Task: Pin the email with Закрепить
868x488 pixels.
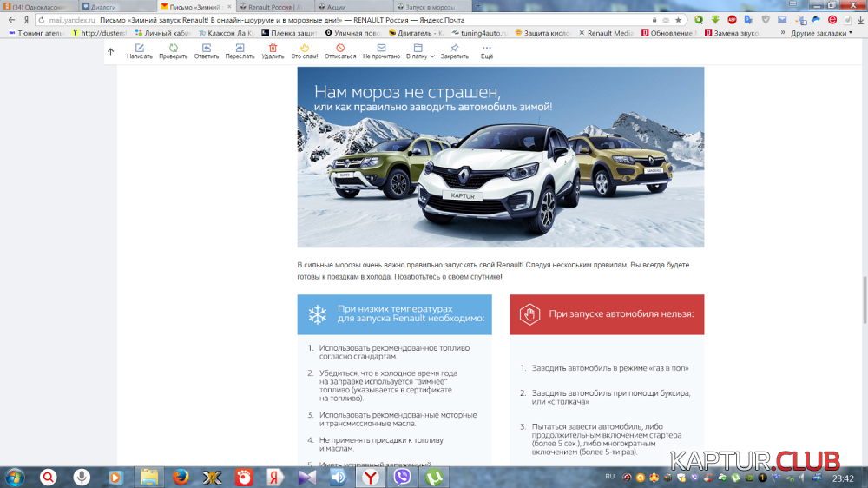Action: point(454,51)
